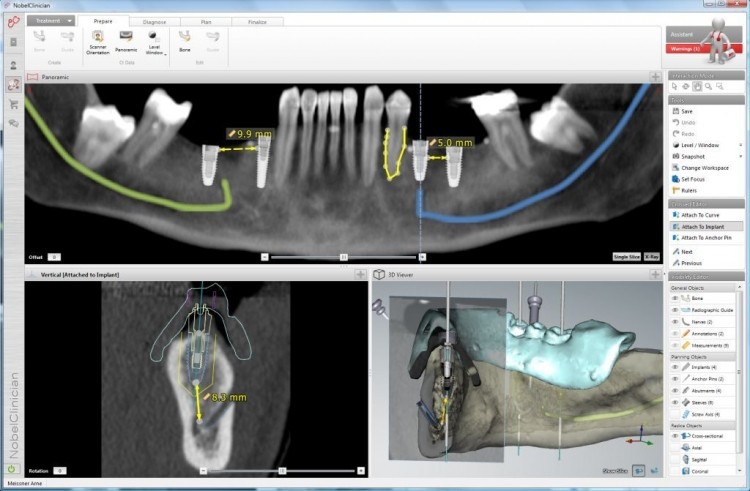
Task: Switch to the Finalize tab
Action: [x=257, y=22]
